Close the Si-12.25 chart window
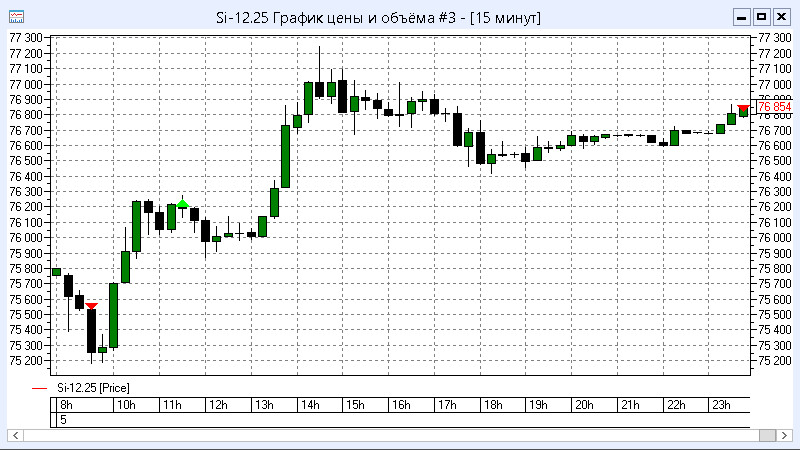The width and height of the screenshot is (800, 450). [x=780, y=17]
